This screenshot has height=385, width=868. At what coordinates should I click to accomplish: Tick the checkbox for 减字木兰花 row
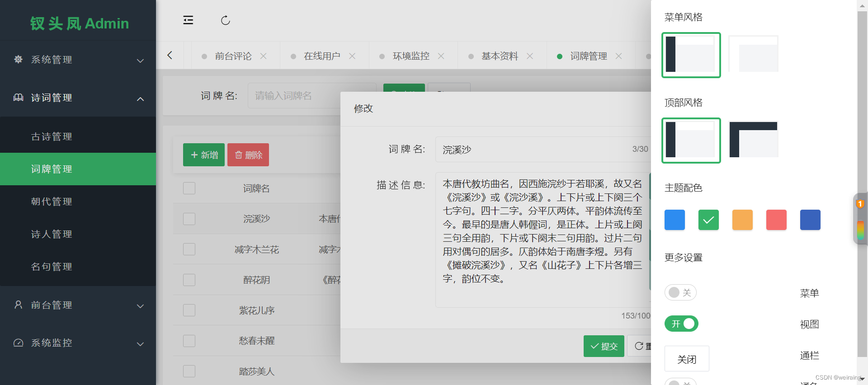[x=189, y=249]
